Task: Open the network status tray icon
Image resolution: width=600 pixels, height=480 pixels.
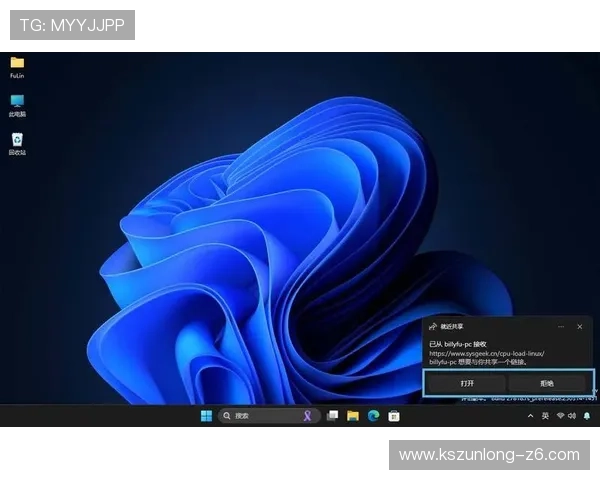Action: click(x=560, y=415)
